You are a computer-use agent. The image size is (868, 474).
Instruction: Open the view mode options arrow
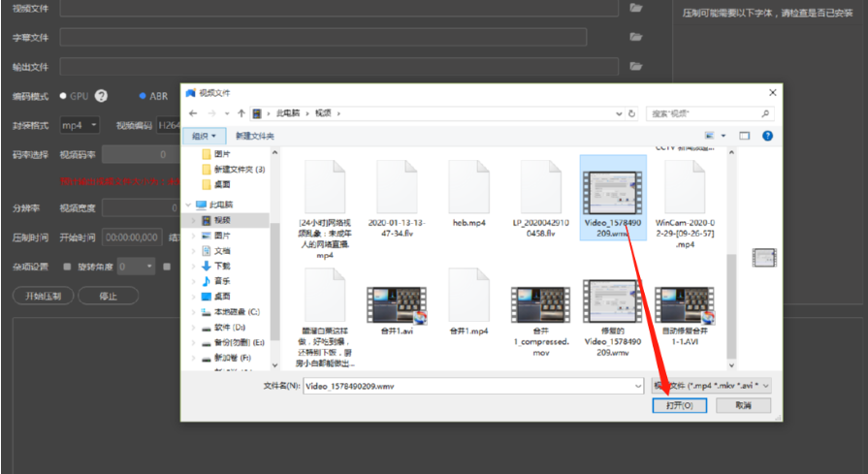click(723, 136)
